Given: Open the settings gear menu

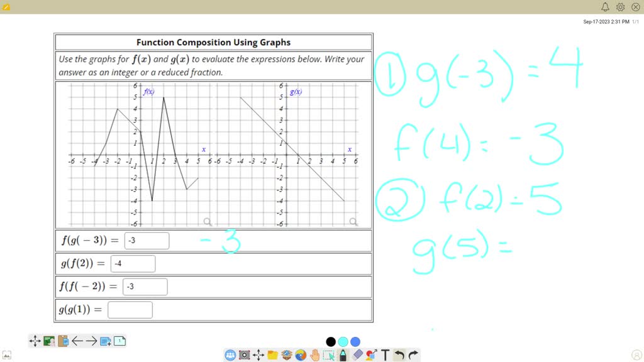Looking at the screenshot, I should tap(620, 7).
